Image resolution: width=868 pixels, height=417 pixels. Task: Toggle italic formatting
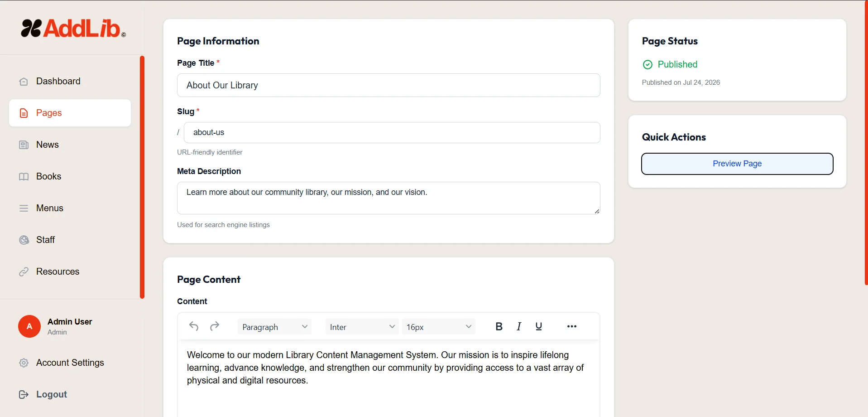pyautogui.click(x=519, y=326)
